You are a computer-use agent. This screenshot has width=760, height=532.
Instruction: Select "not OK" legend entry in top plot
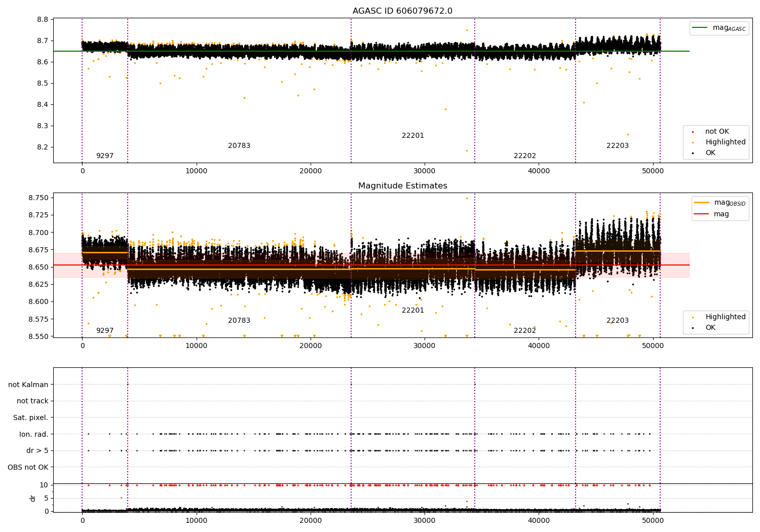717,132
